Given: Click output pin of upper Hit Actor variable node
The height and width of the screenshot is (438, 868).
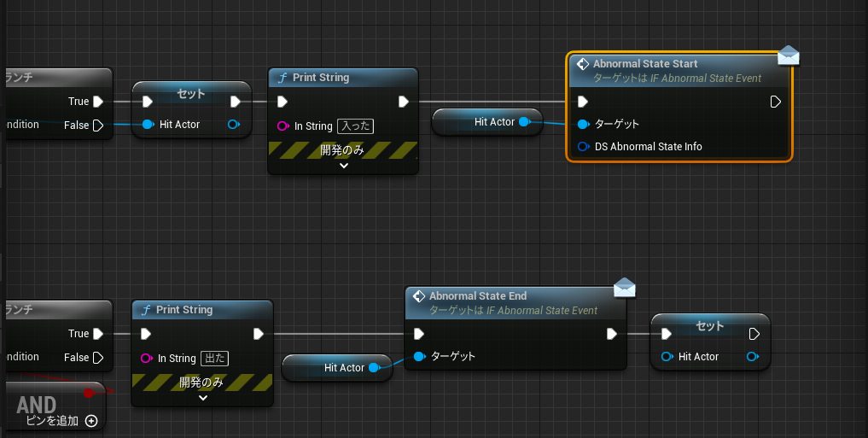Looking at the screenshot, I should point(525,122).
